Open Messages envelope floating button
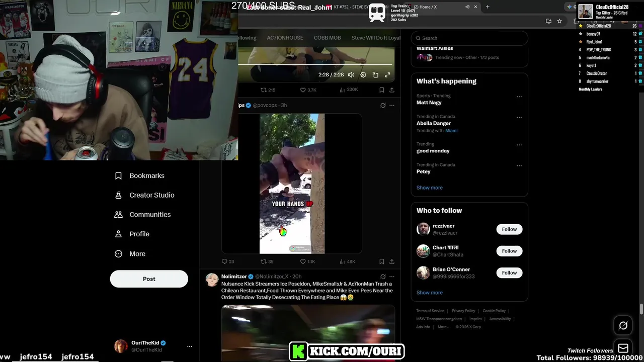The width and height of the screenshot is (644, 362). [623, 348]
